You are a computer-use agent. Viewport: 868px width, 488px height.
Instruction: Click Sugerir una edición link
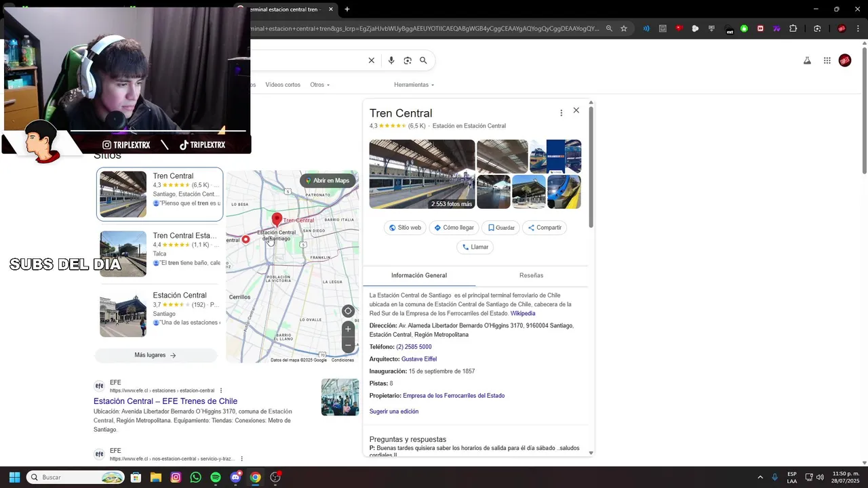(x=394, y=411)
